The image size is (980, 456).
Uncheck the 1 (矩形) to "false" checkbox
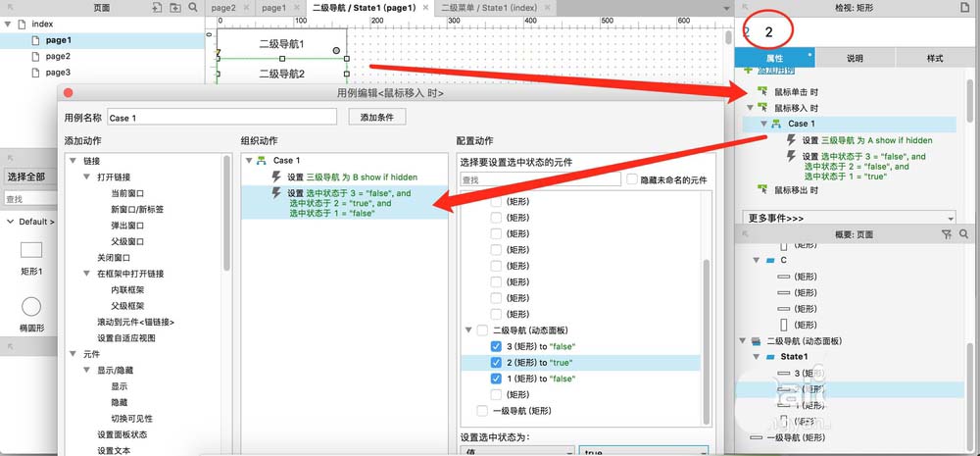496,379
